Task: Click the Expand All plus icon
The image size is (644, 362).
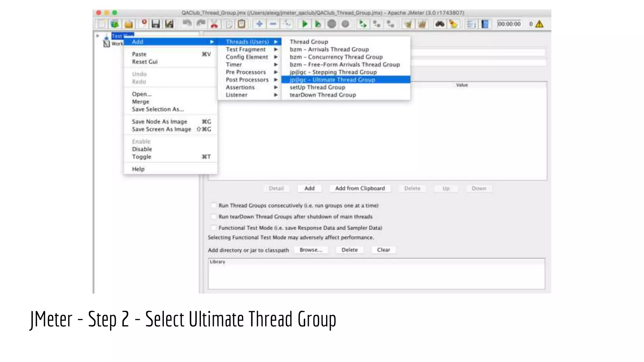Action: 259,24
